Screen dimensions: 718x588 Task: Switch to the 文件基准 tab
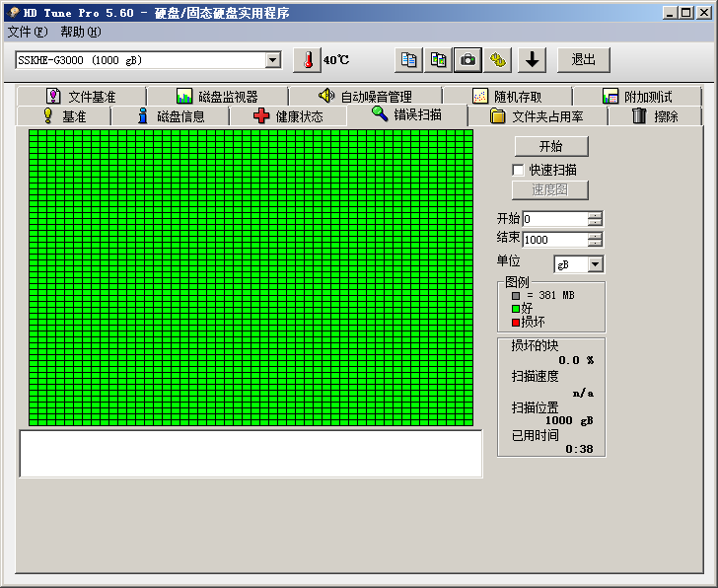click(x=82, y=97)
